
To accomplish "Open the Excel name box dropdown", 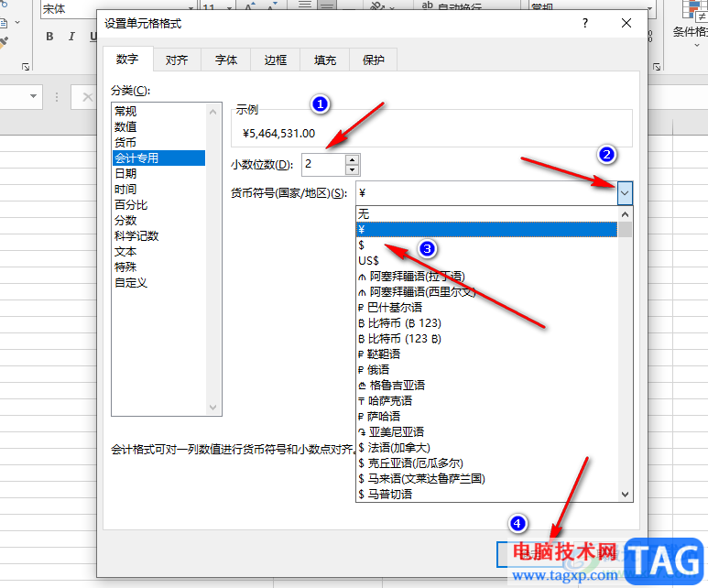I will [x=33, y=96].
